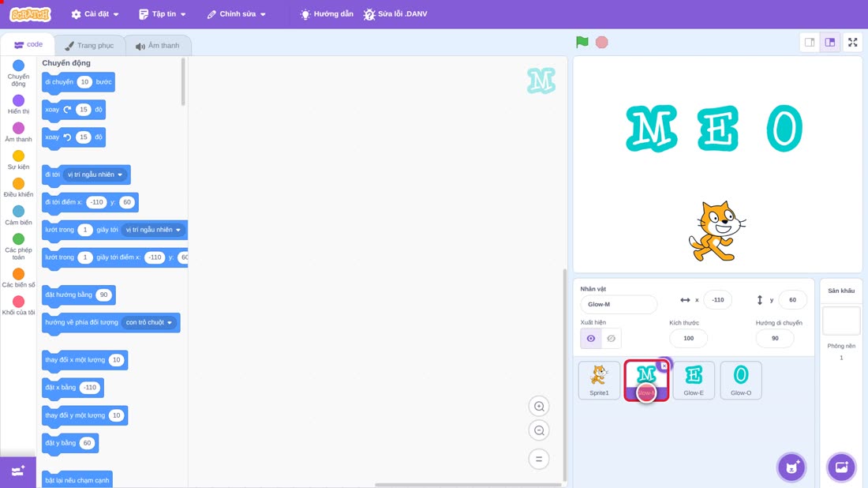Open the Tập tin menu

(163, 14)
